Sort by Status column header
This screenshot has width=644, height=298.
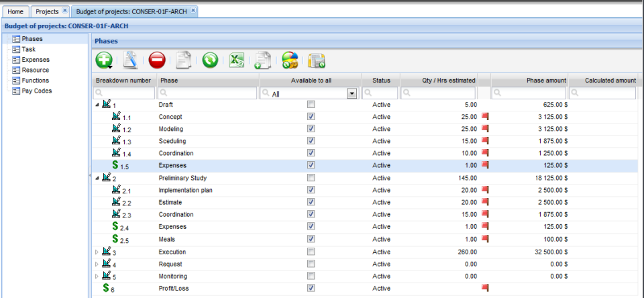click(381, 80)
